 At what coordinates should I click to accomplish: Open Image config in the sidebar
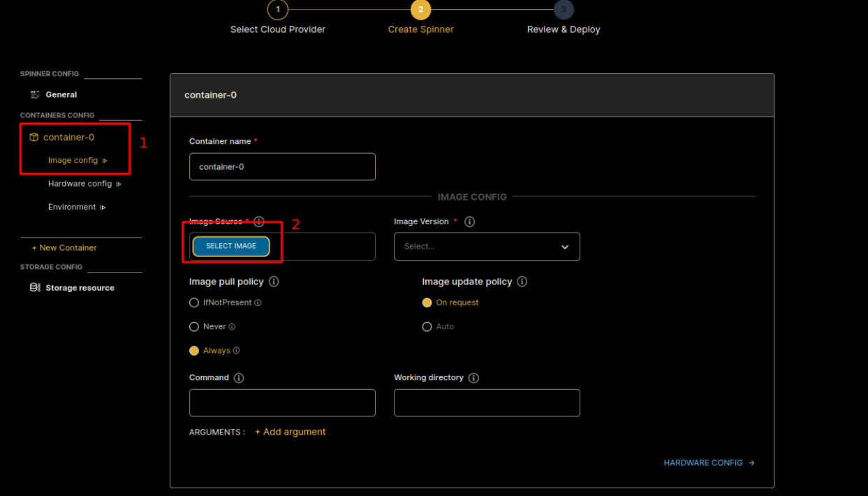73,161
